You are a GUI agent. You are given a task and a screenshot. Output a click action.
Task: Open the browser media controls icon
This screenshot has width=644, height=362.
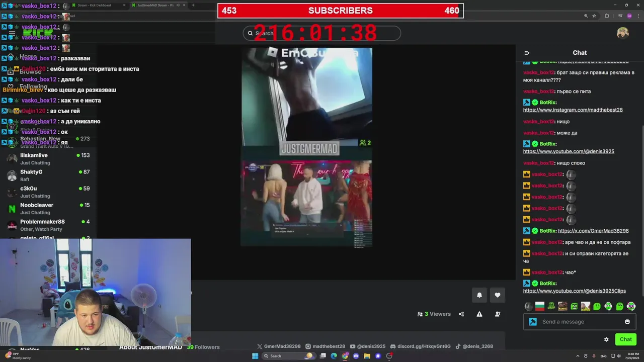coord(620,16)
